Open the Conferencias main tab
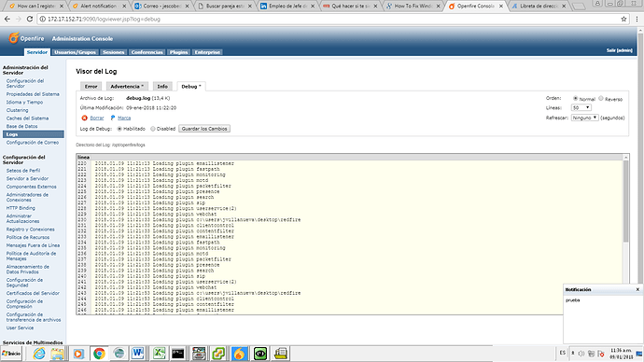 pos(147,52)
